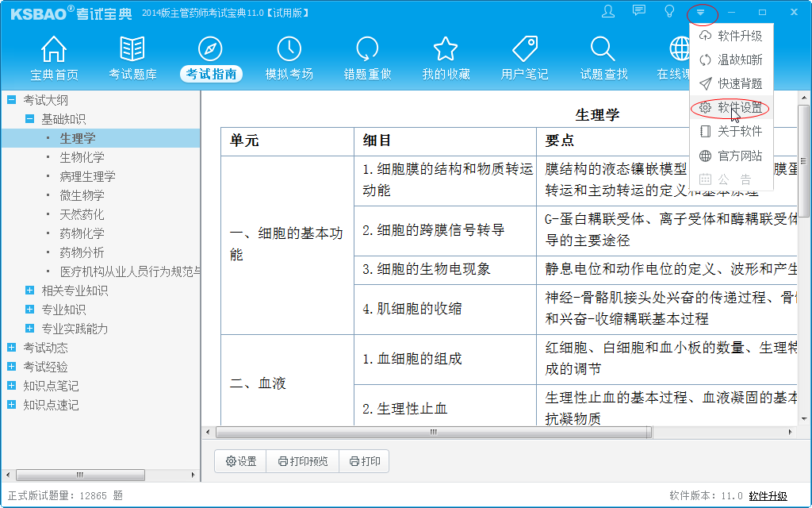Viewport: 812px width, 508px height.
Task: Collapse the 考试大纲 tree node
Action: [x=11, y=99]
